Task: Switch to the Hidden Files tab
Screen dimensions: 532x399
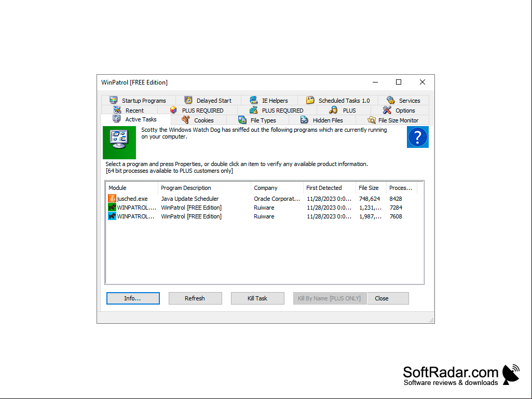Action: pyautogui.click(x=322, y=120)
